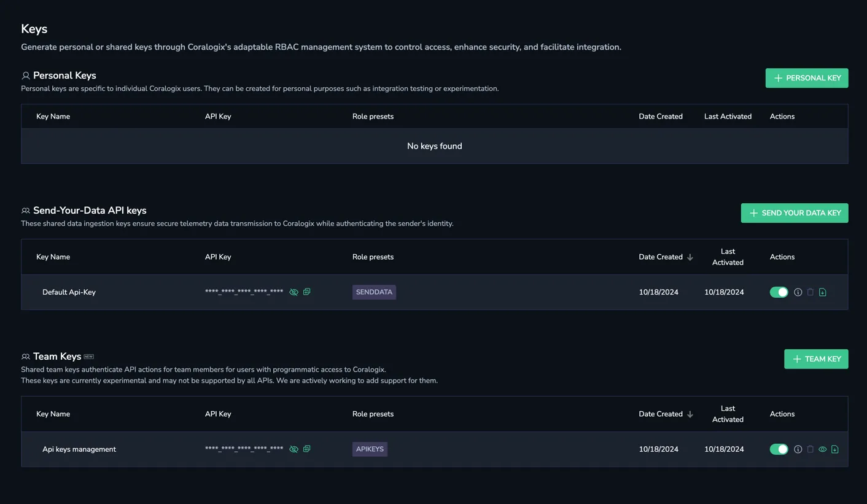The height and width of the screenshot is (504, 867).
Task: Sort Team Keys by Date Created arrow
Action: coord(690,414)
